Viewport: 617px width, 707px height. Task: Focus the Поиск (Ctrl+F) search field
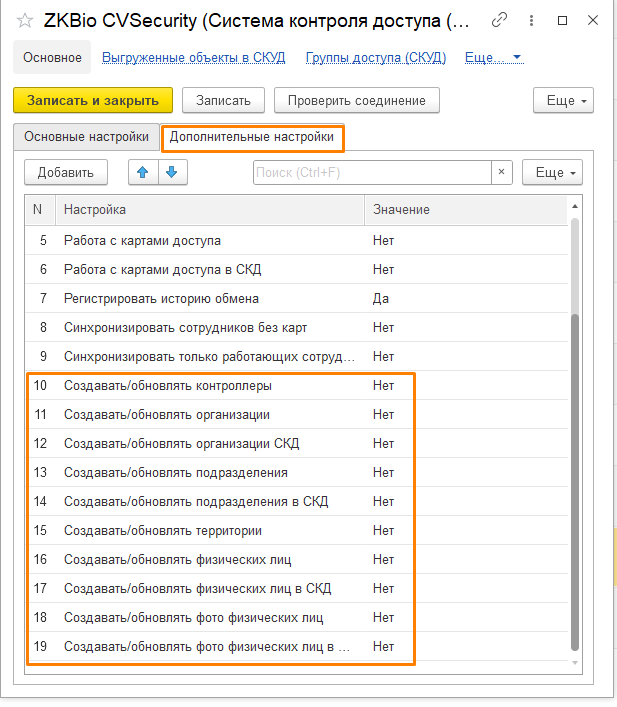[372, 172]
